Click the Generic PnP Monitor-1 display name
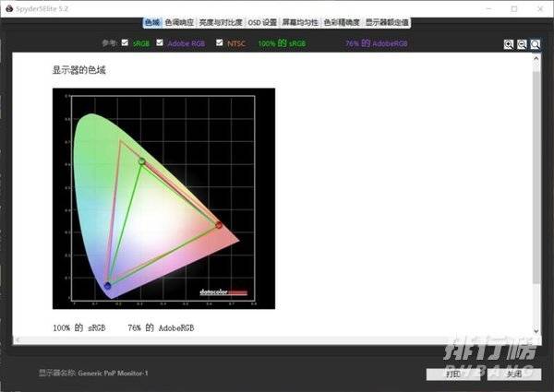The height and width of the screenshot is (392, 554). tap(113, 373)
